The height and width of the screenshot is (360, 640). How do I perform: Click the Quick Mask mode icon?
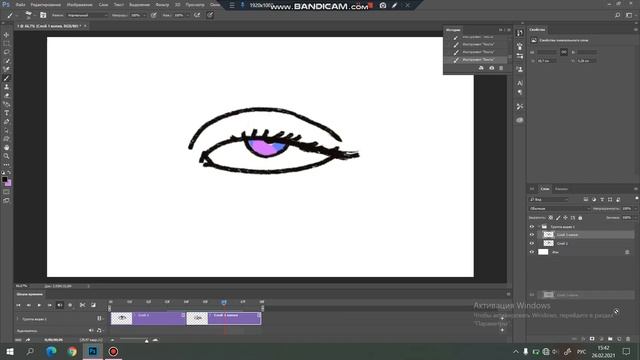tap(7, 192)
